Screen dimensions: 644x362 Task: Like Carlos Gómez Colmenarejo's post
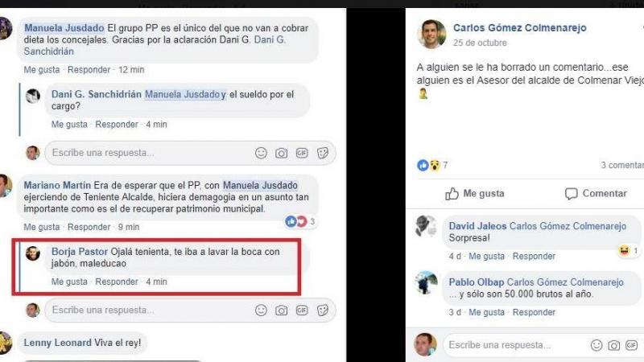(x=475, y=194)
